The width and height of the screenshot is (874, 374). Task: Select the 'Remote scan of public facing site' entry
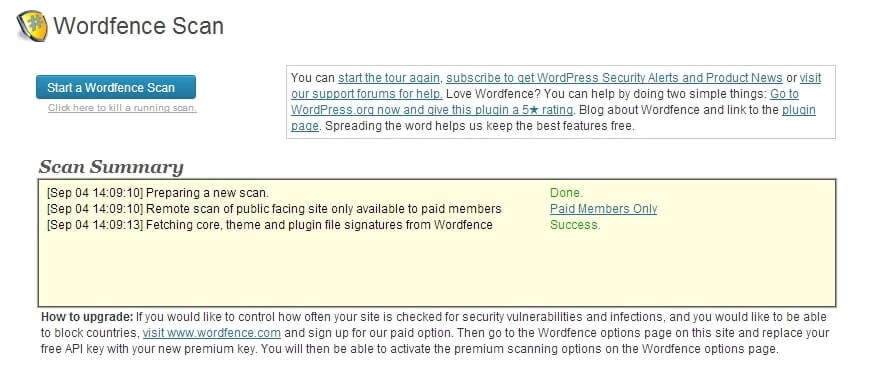pos(274,209)
